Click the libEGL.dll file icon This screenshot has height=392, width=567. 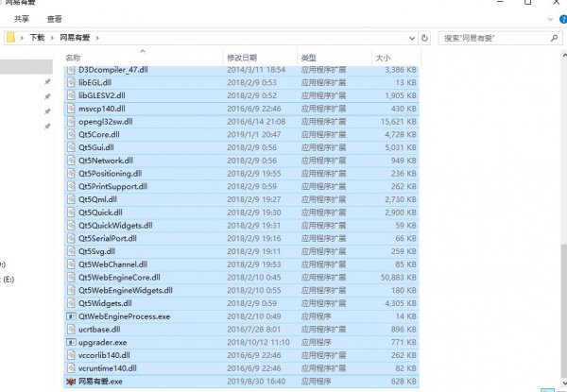(x=71, y=82)
